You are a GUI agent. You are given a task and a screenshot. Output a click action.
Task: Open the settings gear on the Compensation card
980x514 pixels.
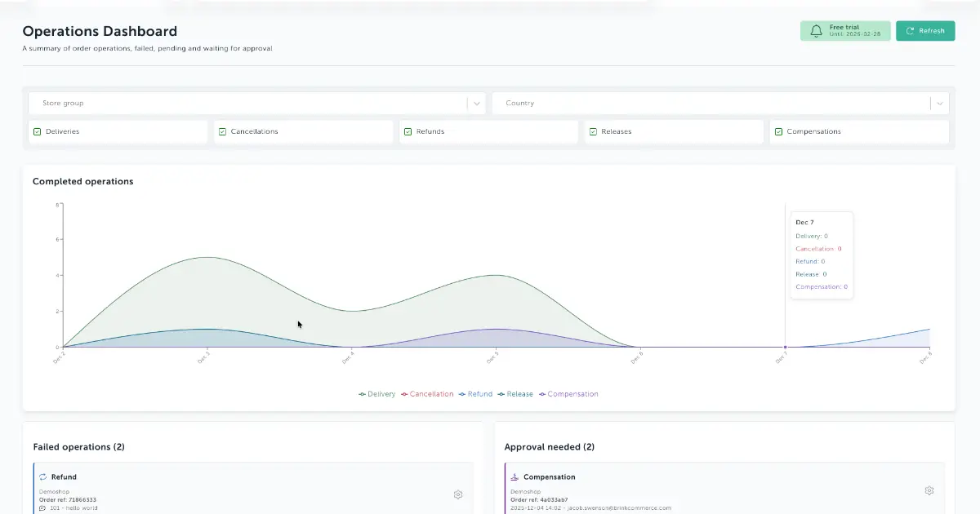pos(929,490)
